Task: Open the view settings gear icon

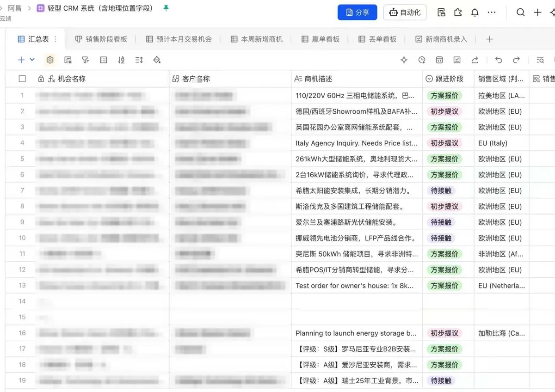Action: coord(50,60)
